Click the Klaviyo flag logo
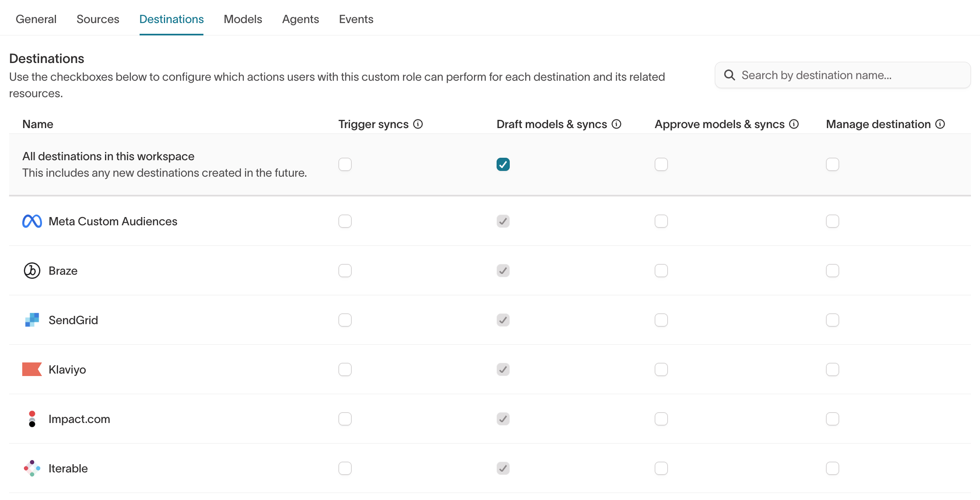 point(32,369)
